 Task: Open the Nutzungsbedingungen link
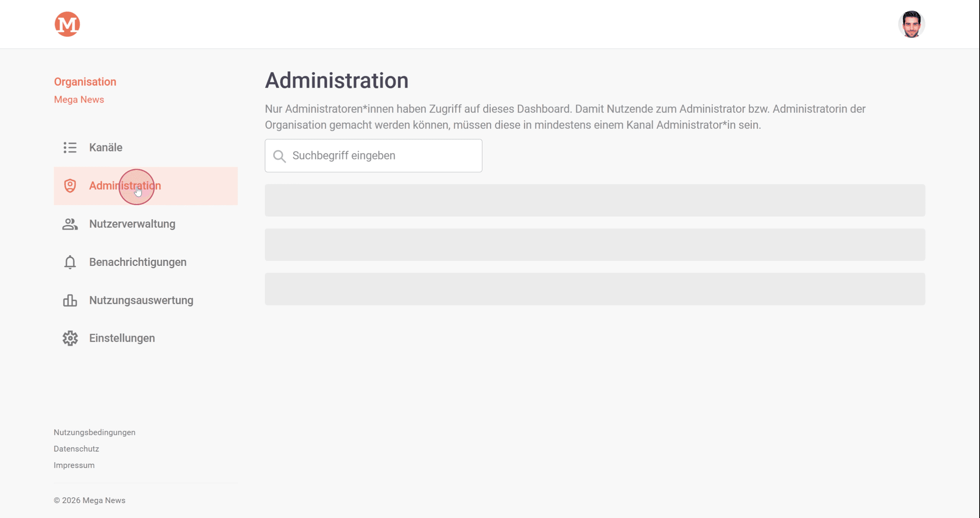(x=95, y=432)
